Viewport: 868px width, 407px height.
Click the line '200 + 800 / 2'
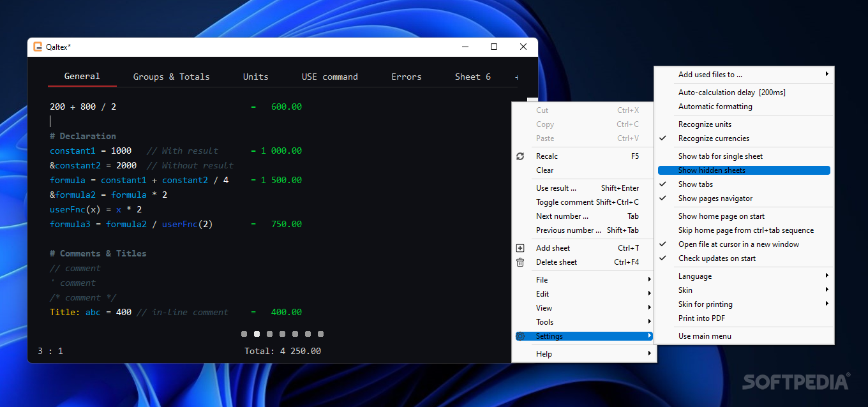[83, 107]
